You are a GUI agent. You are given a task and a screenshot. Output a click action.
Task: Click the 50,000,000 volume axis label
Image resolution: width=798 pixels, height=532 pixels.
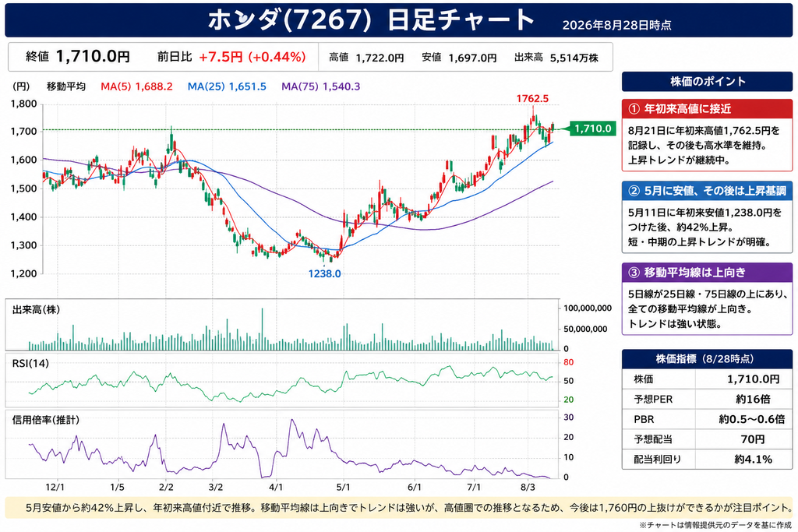585,329
